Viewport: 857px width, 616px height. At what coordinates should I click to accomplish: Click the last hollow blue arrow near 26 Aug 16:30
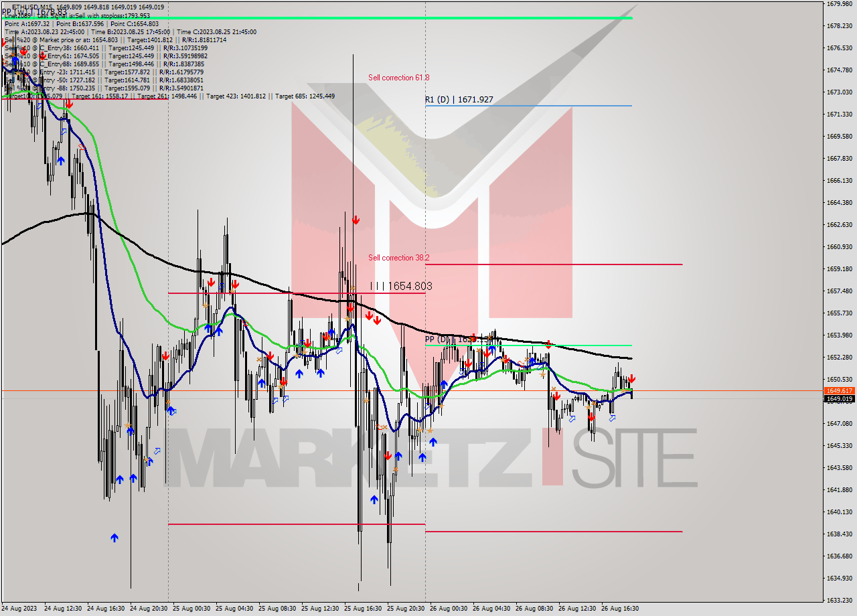613,418
